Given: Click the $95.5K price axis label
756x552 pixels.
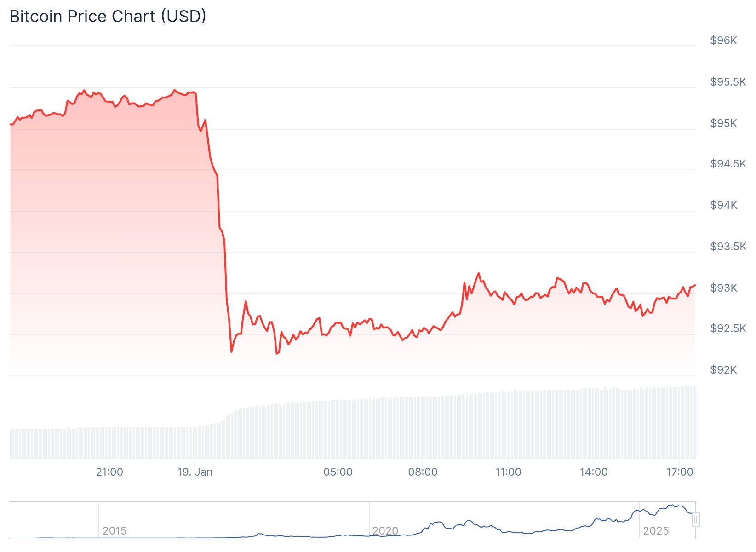Looking at the screenshot, I should click(x=728, y=82).
